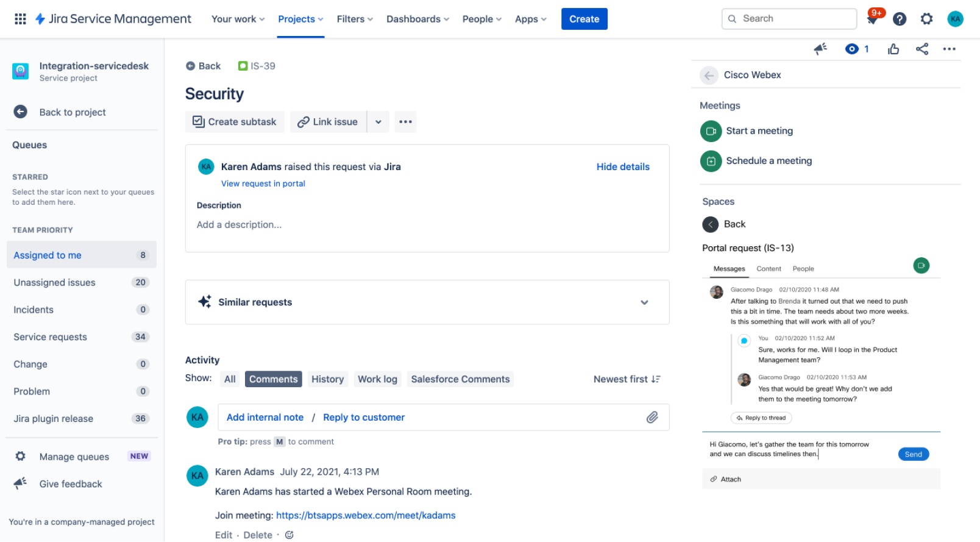Select the History activity tab
This screenshot has height=542, width=980.
point(328,379)
